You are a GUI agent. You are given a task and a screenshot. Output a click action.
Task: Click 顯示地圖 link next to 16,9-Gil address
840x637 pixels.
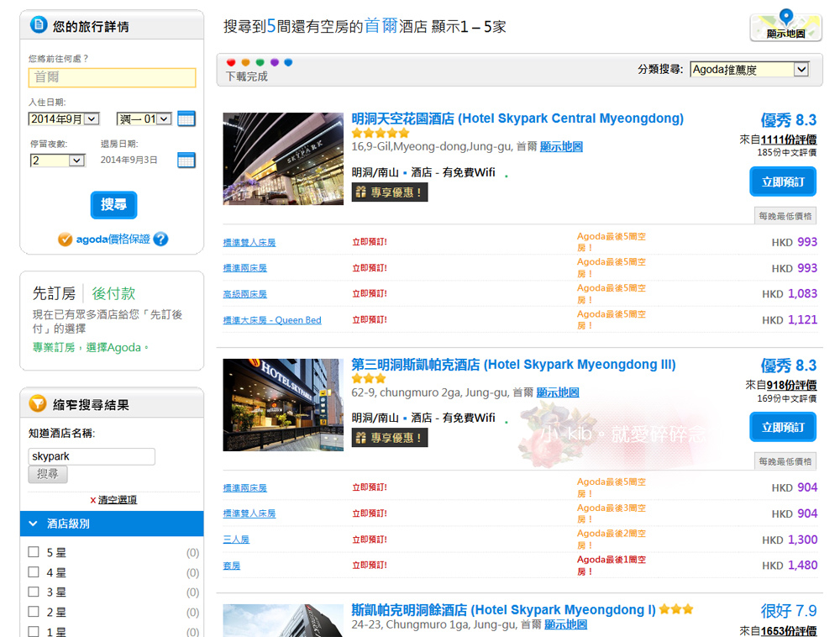[561, 147]
